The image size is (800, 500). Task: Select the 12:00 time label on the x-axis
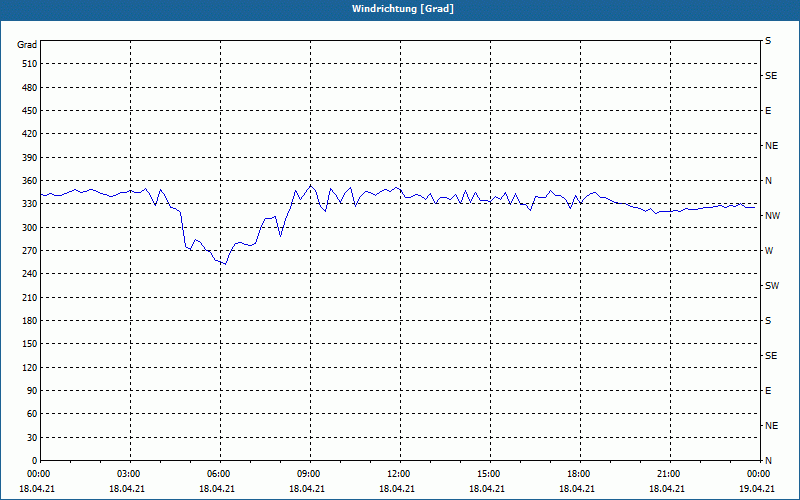398,474
